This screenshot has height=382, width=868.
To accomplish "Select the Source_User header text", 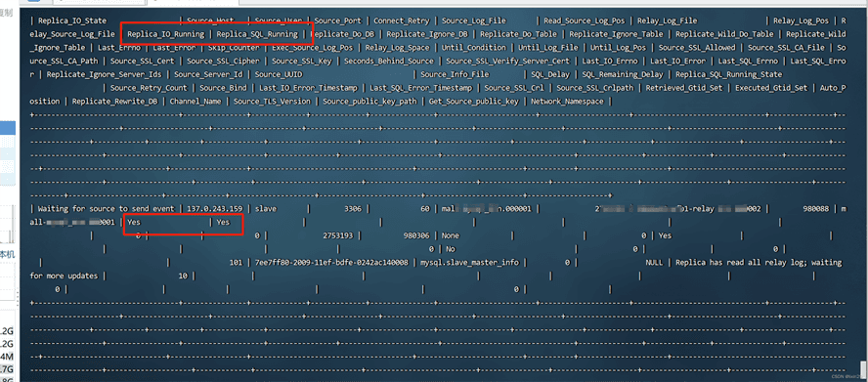I will (279, 21).
